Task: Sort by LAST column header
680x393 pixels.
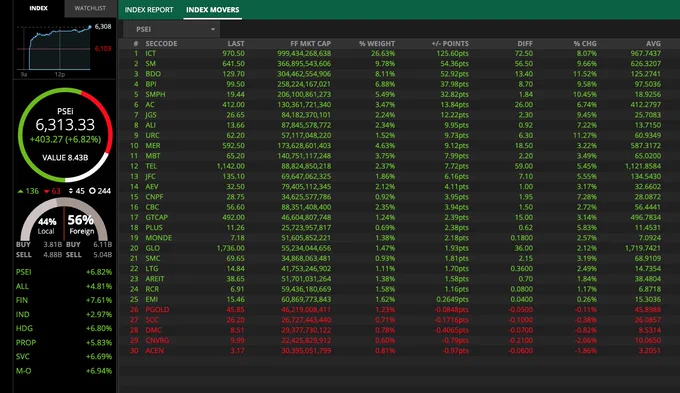Action: pos(236,44)
